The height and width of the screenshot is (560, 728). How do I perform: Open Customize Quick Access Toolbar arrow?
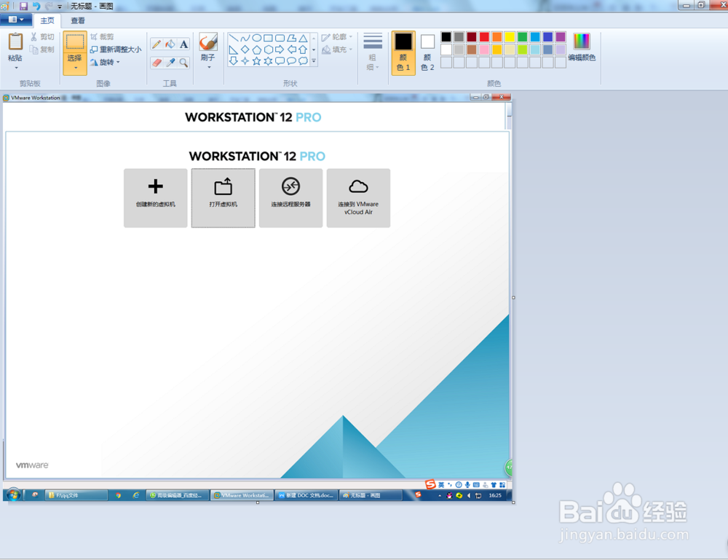click(x=60, y=7)
